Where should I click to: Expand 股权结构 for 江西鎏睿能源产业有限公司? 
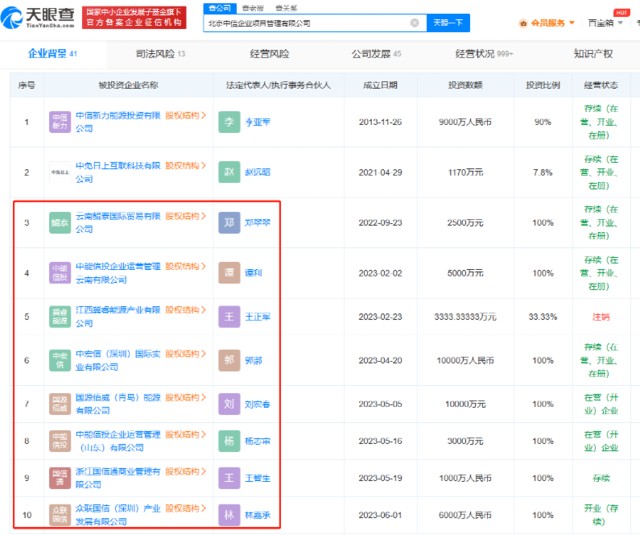pos(187,311)
